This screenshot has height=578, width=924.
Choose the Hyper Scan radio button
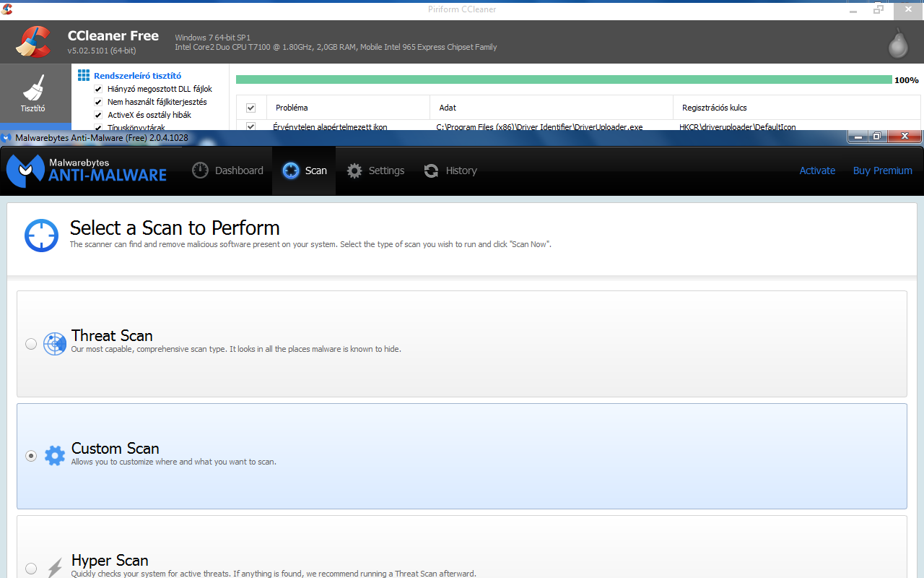pyautogui.click(x=31, y=568)
